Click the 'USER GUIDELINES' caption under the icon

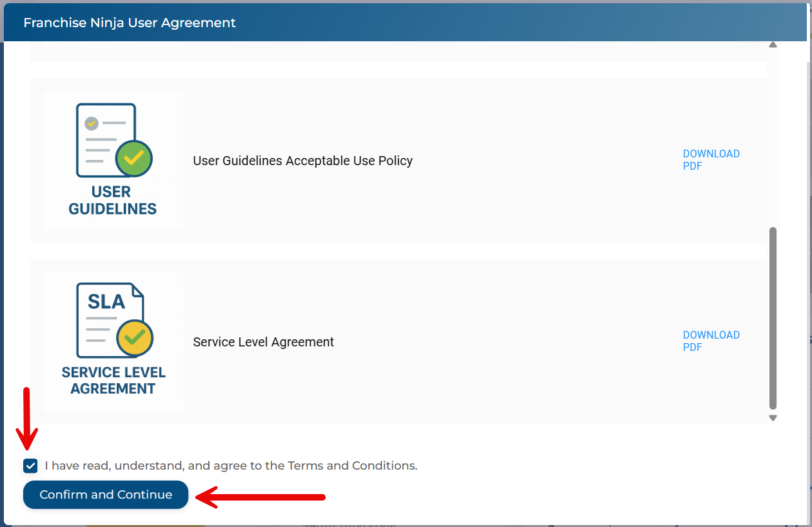click(113, 201)
